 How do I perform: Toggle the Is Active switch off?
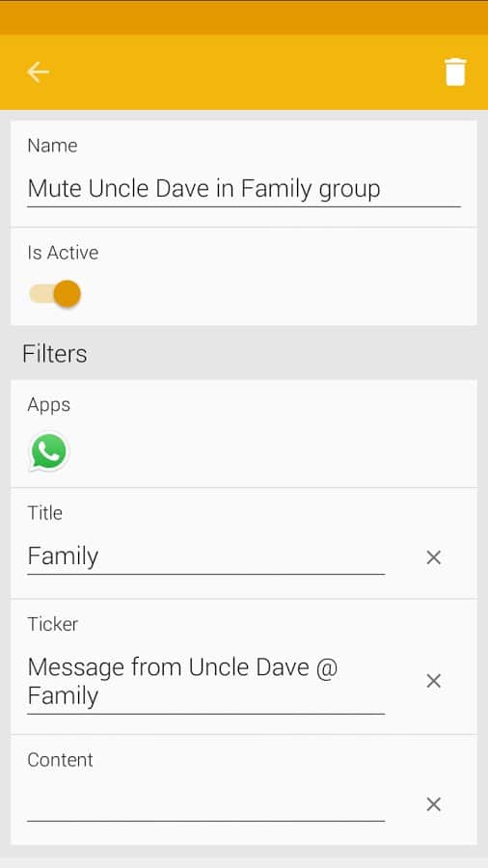[55, 293]
